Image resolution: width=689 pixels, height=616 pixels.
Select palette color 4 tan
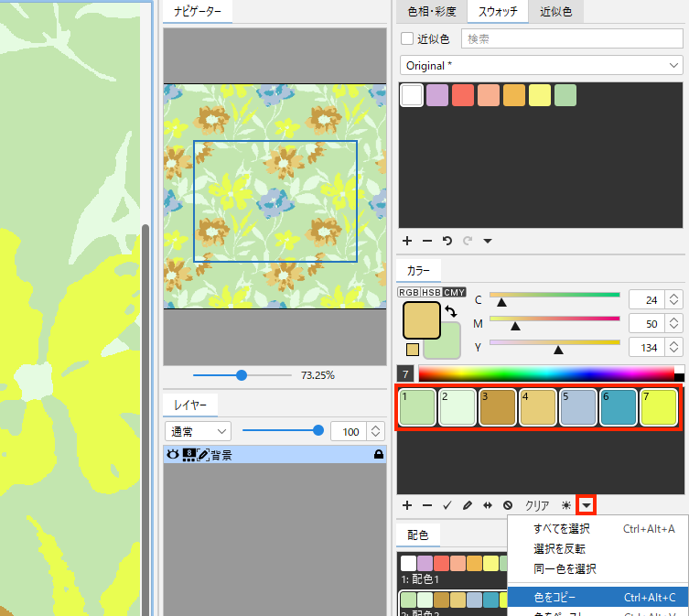coord(538,407)
